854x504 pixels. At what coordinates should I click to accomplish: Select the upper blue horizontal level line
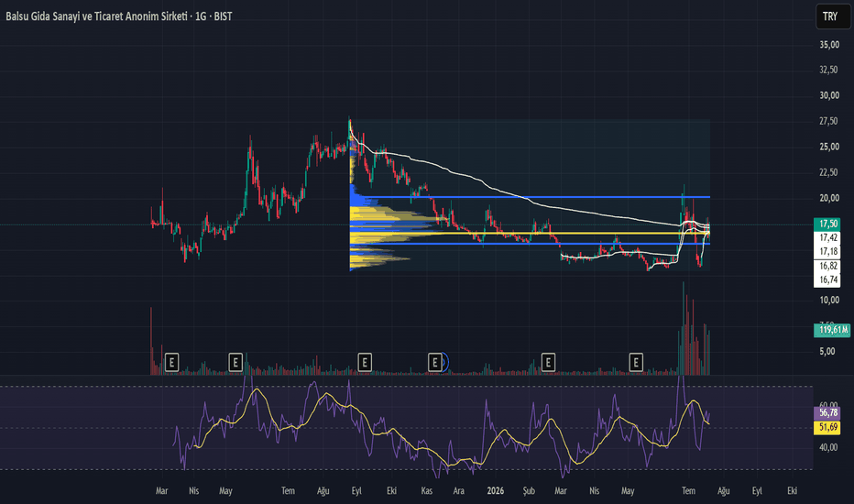530,197
